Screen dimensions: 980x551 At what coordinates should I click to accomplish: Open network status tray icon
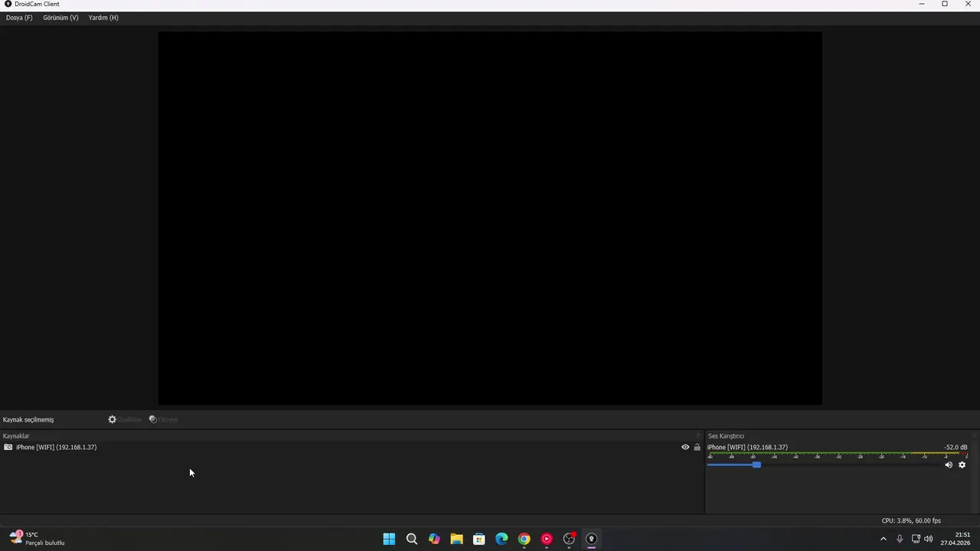(916, 539)
